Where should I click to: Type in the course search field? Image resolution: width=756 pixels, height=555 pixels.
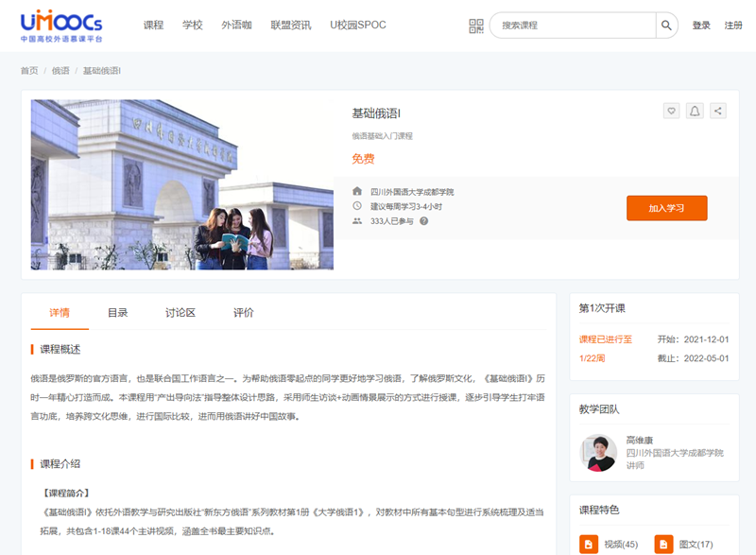tap(574, 26)
